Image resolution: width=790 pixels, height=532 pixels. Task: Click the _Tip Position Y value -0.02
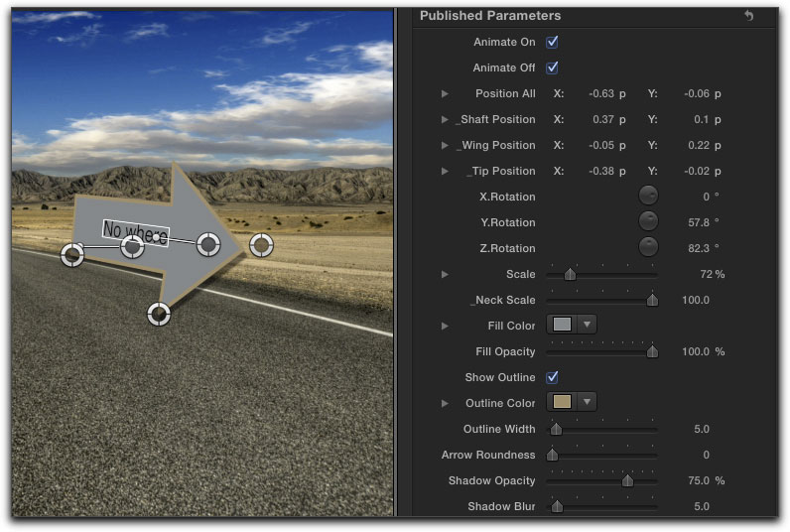[x=697, y=171]
